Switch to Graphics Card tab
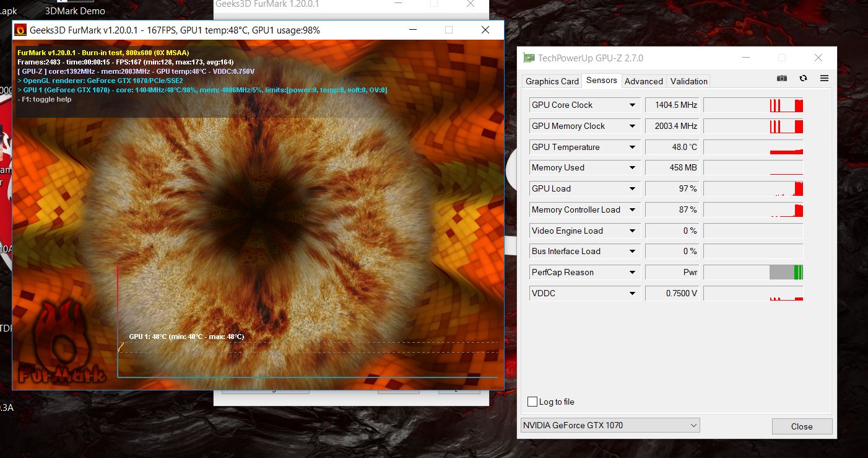The height and width of the screenshot is (458, 868). pyautogui.click(x=552, y=81)
